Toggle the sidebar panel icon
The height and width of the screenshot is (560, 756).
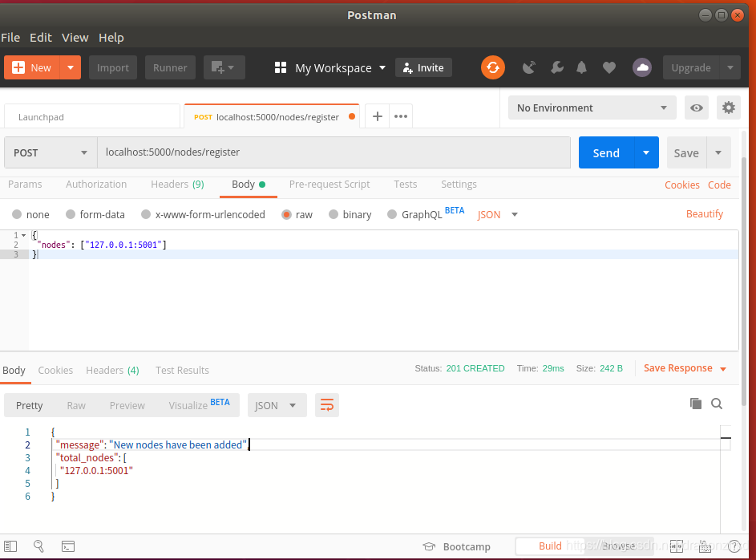(10, 546)
